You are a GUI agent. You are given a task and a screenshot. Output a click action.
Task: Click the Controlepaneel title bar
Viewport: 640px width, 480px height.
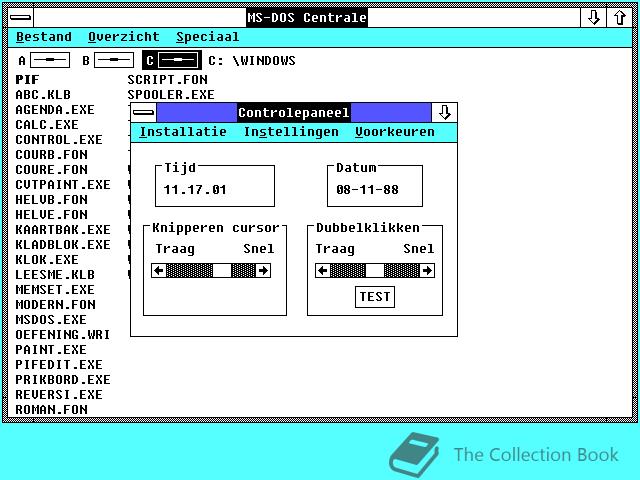point(294,113)
